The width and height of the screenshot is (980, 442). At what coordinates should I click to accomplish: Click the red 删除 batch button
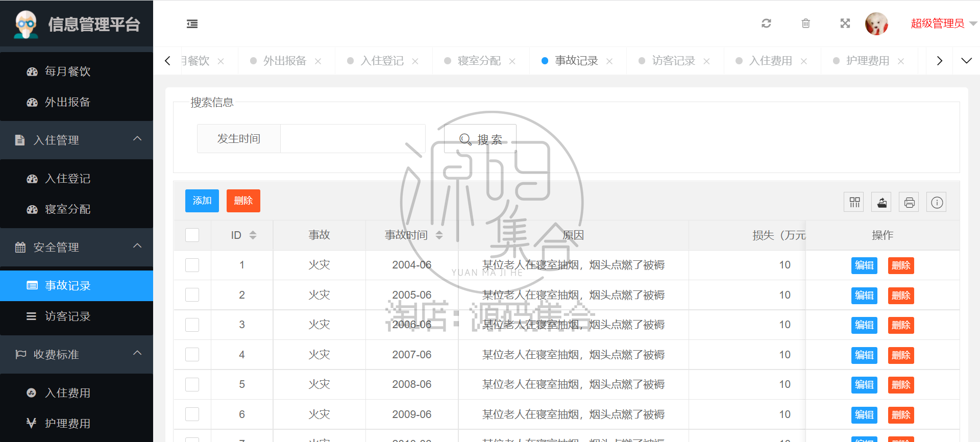pyautogui.click(x=243, y=201)
